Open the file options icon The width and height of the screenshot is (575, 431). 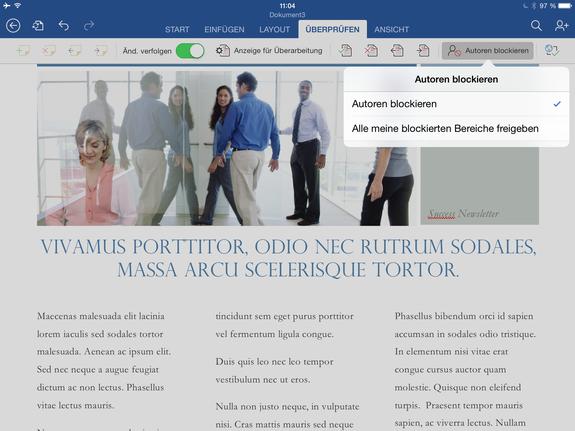click(x=38, y=26)
